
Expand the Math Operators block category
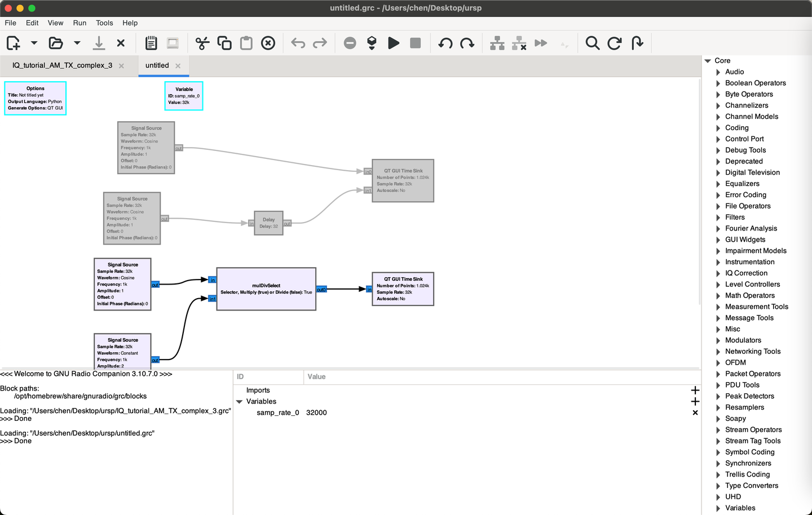[718, 296]
